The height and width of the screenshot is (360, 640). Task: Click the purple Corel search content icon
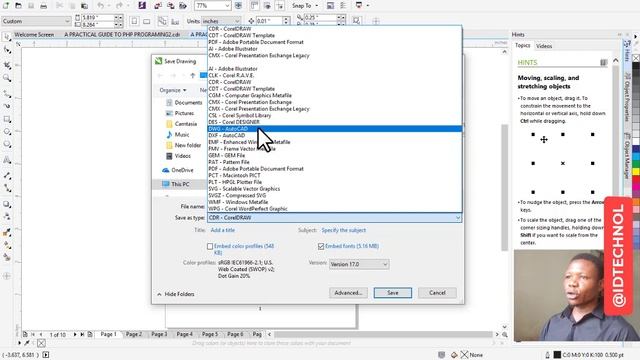[x=142, y=6]
